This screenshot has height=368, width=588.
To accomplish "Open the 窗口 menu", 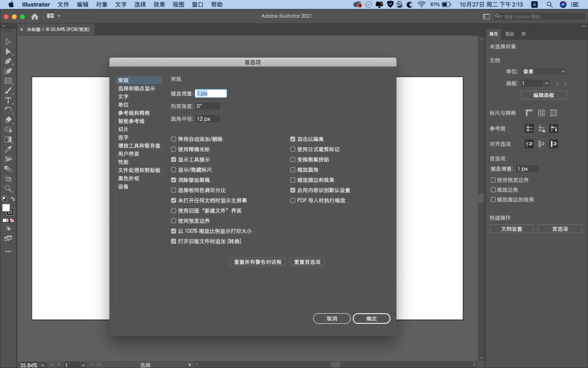I will (x=197, y=5).
